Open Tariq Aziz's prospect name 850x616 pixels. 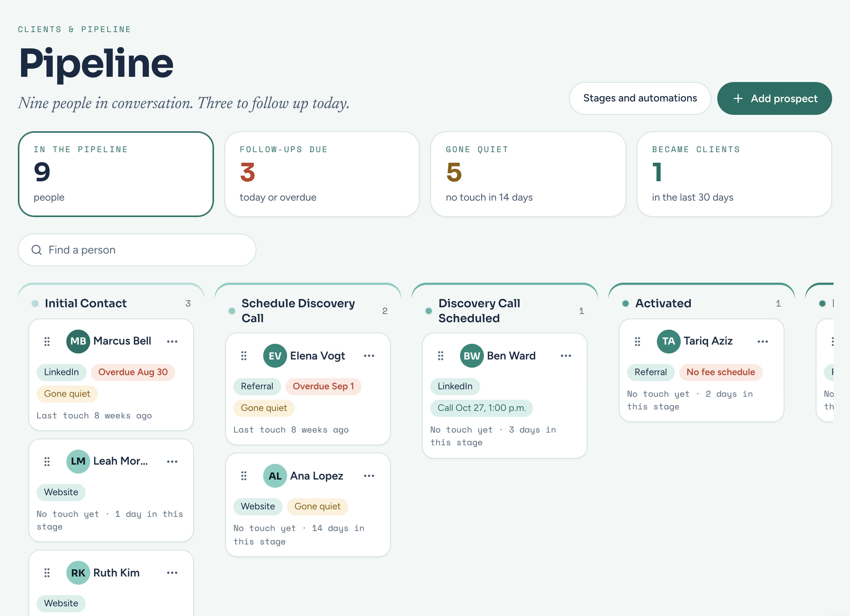click(x=708, y=341)
